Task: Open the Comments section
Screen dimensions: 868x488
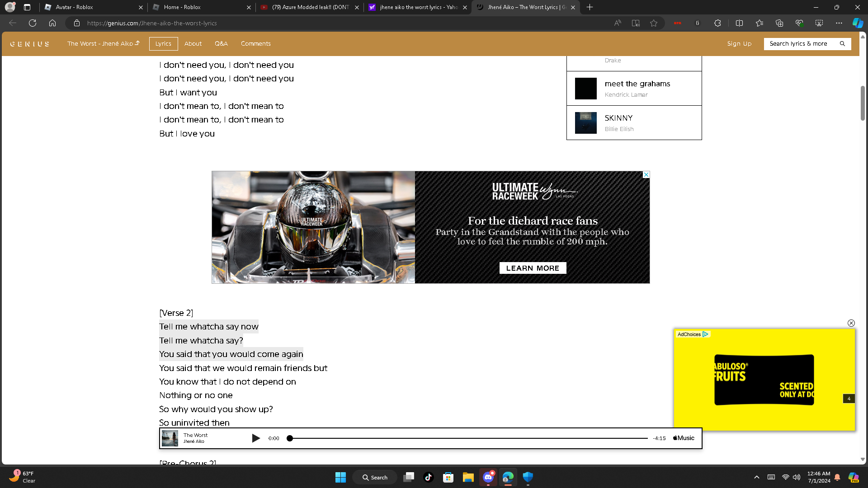Action: 256,44
